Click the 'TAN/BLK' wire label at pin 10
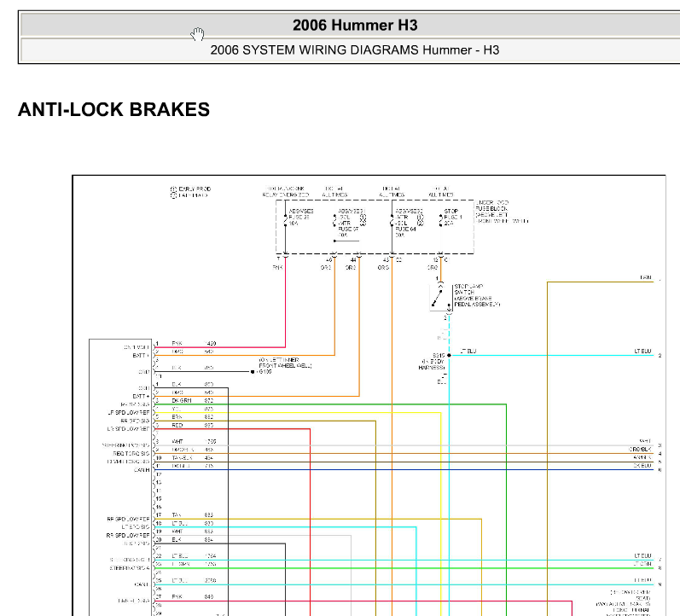 pyautogui.click(x=182, y=457)
